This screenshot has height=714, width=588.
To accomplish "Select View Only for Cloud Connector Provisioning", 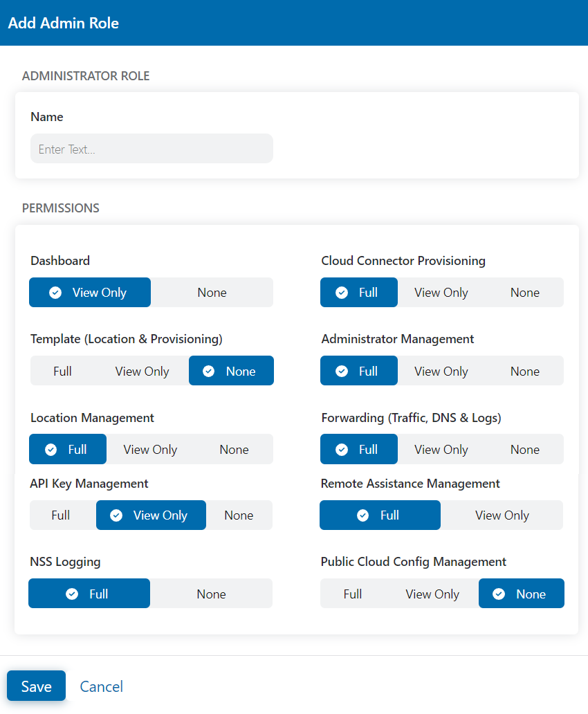I will 441,292.
